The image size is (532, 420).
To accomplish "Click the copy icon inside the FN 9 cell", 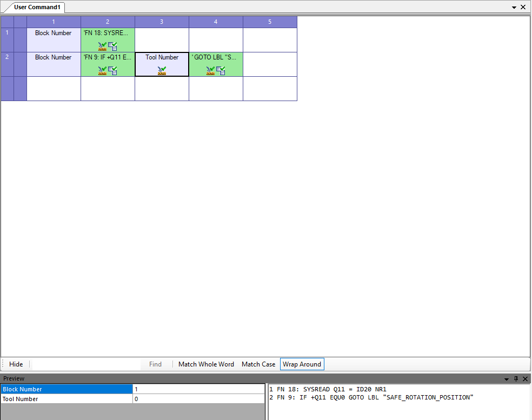I will click(114, 70).
